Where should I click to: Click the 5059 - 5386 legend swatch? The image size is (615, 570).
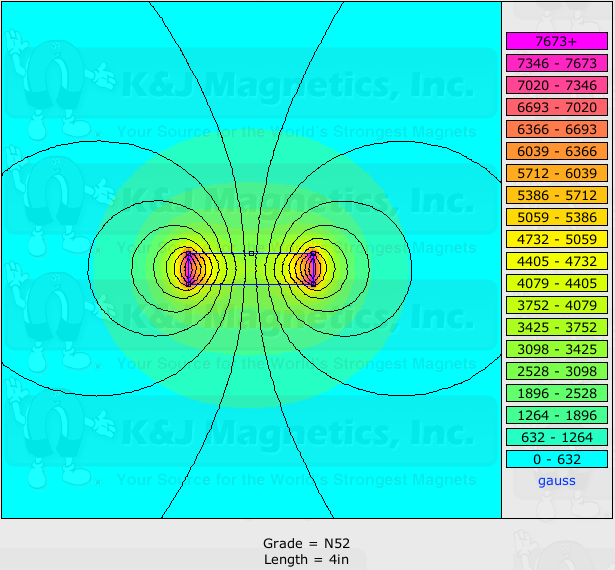click(557, 217)
